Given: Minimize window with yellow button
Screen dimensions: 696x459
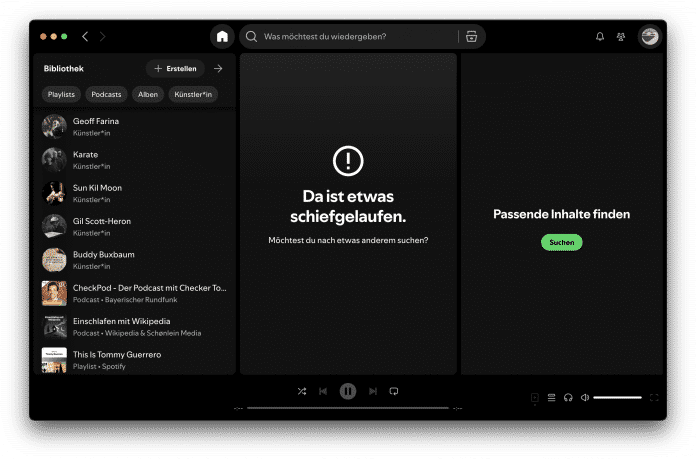Looking at the screenshot, I should tap(54, 36).
